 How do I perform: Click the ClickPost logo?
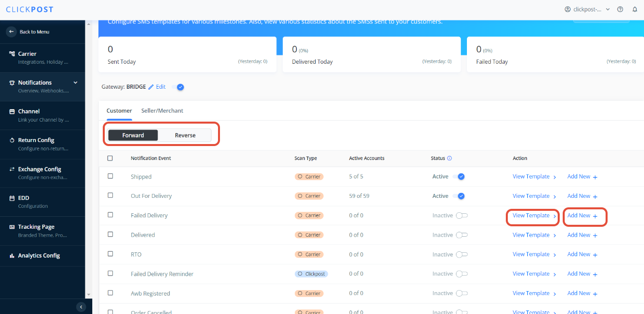coord(30,9)
